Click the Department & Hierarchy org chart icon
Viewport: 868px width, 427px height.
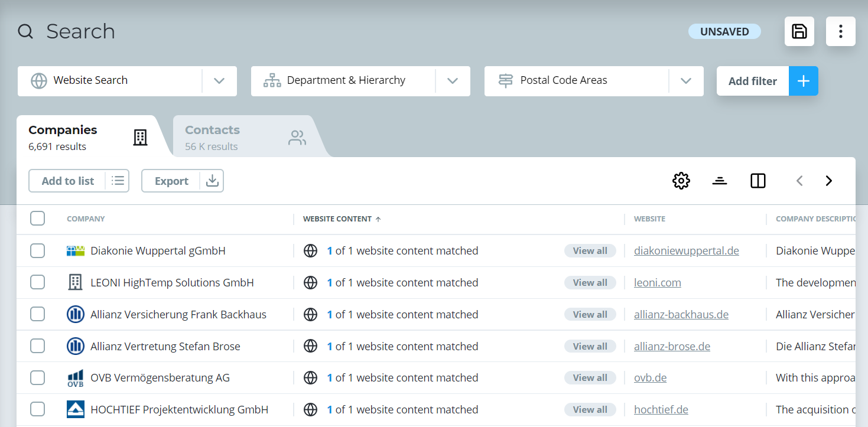pos(272,81)
